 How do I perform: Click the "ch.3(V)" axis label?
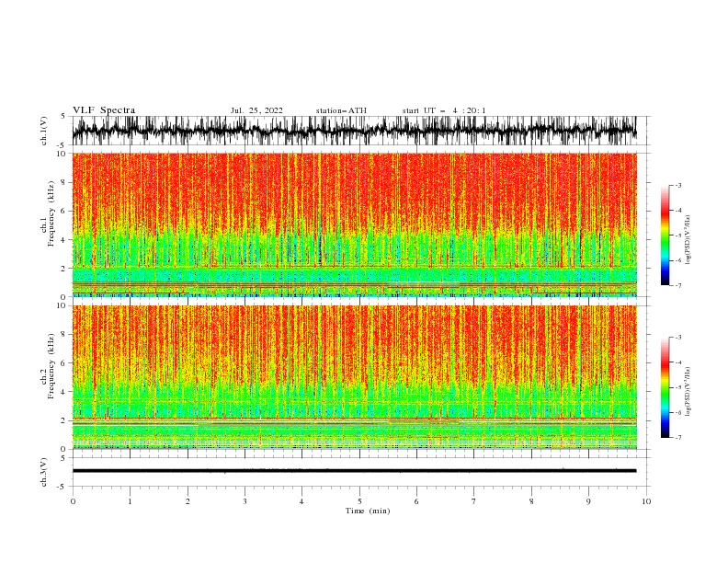click(44, 472)
